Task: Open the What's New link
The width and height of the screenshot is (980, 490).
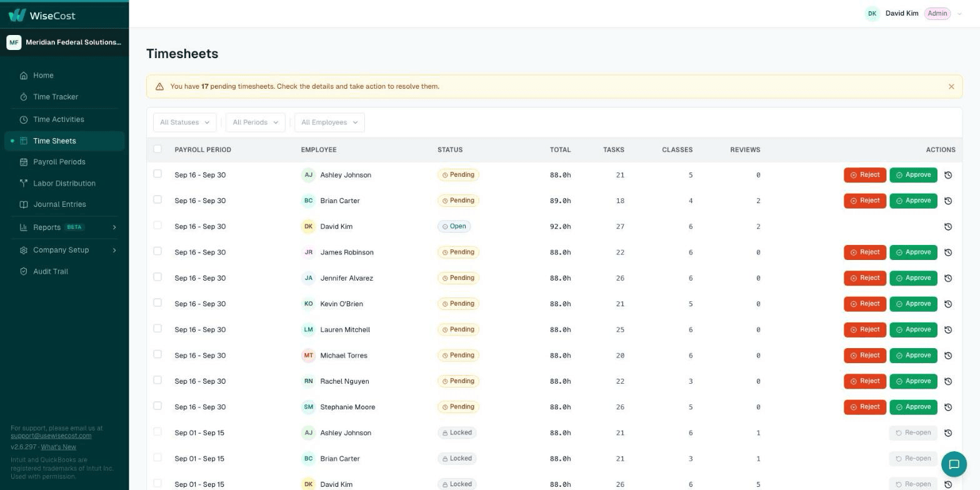Action: pos(58,447)
